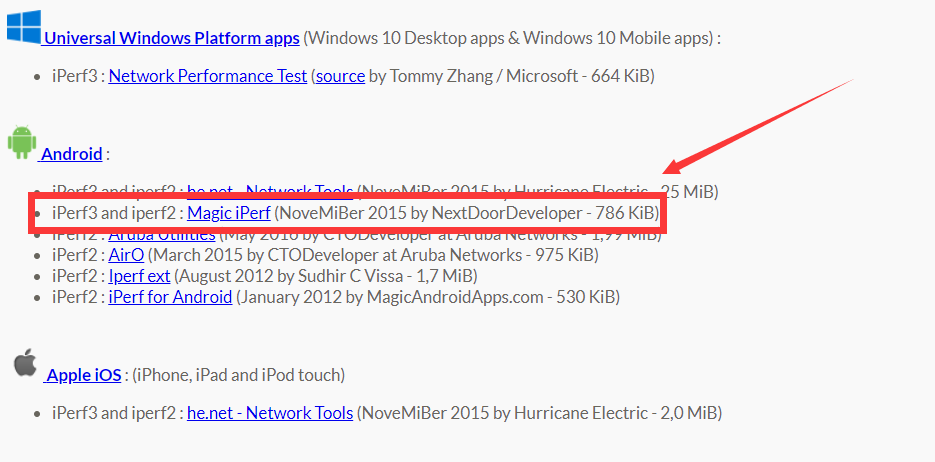The height and width of the screenshot is (462, 935).
Task: Click the Windows logo icon
Action: click(x=23, y=25)
